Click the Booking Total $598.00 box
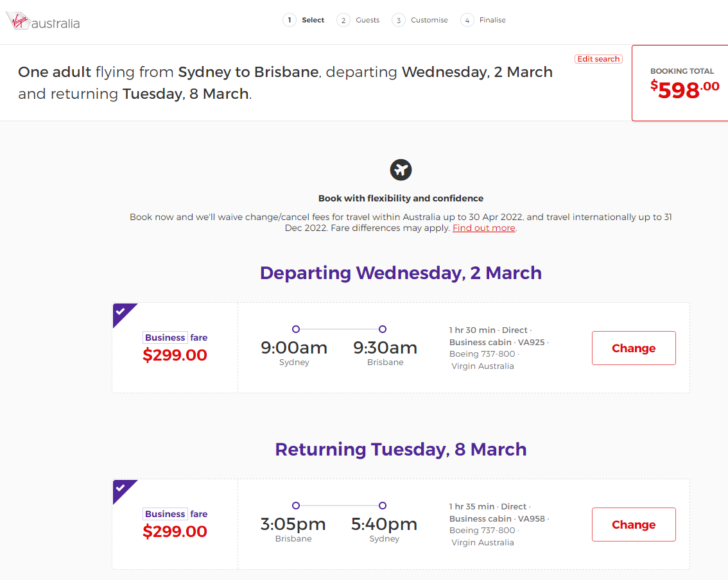 (x=680, y=83)
